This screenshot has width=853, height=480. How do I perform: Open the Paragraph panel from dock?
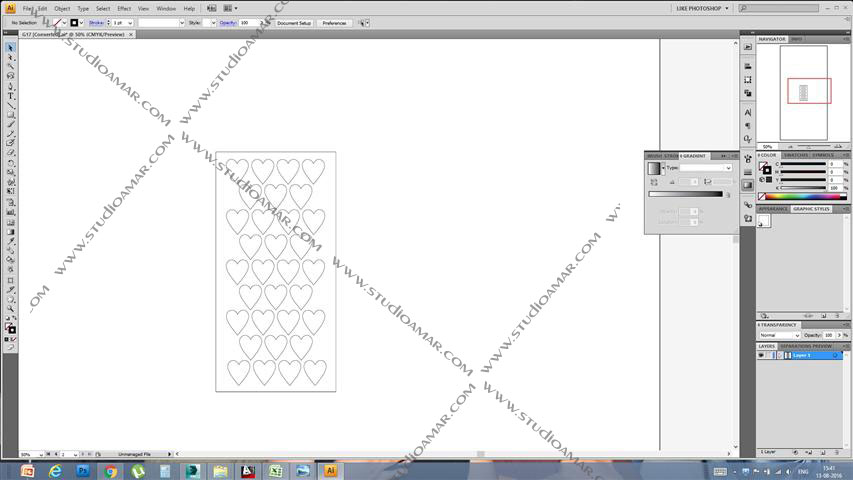click(748, 126)
